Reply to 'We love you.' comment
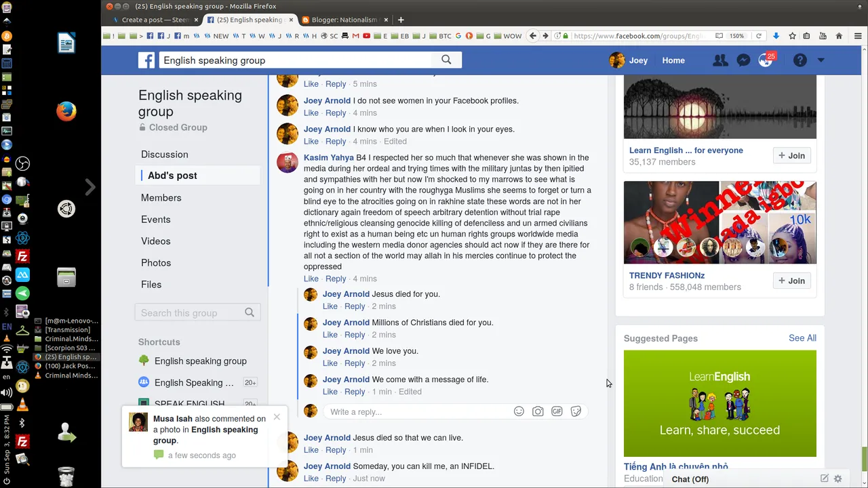868x488 pixels. (x=355, y=363)
